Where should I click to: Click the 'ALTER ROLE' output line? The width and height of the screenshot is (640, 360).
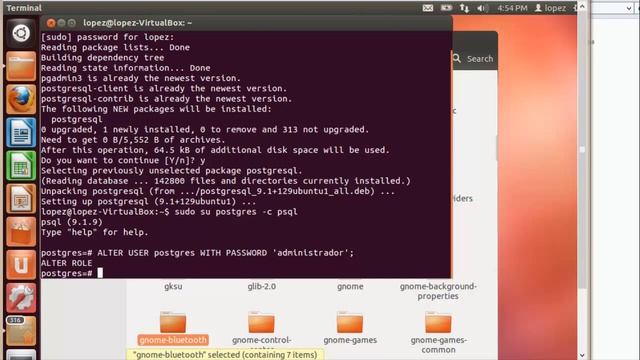67,263
